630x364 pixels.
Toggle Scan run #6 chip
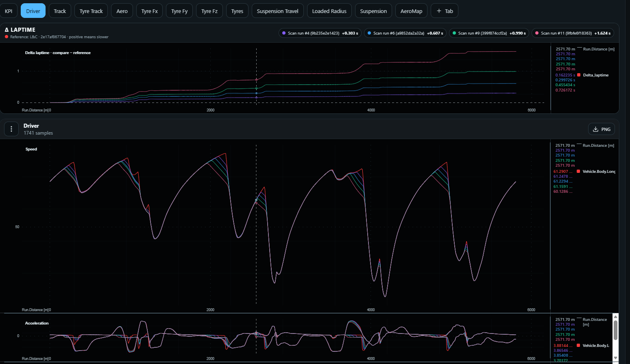[405, 33]
